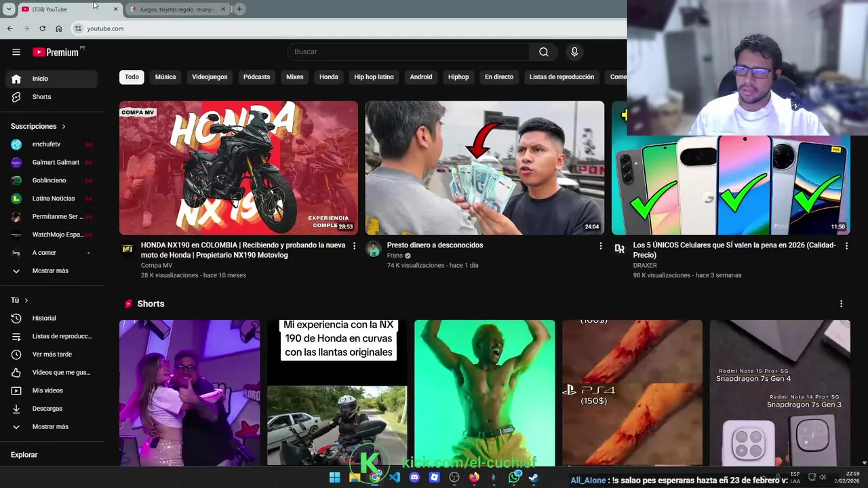Image resolution: width=868 pixels, height=488 pixels.
Task: Play the Honda NX190 video thumbnail
Action: coord(239,167)
